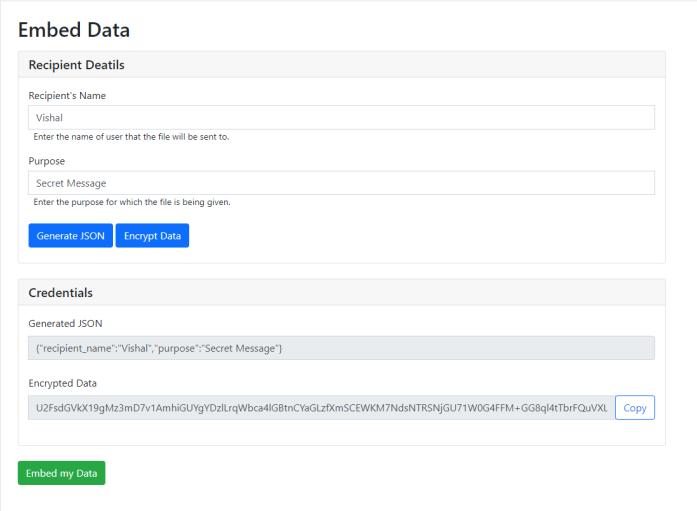Click the word Vishal in the name field
Screen dimensions: 697x511
50,118
